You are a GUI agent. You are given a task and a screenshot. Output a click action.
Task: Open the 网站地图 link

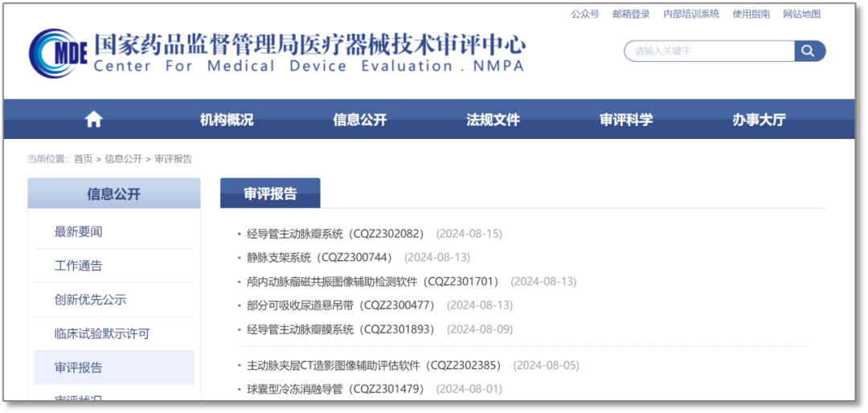(802, 14)
